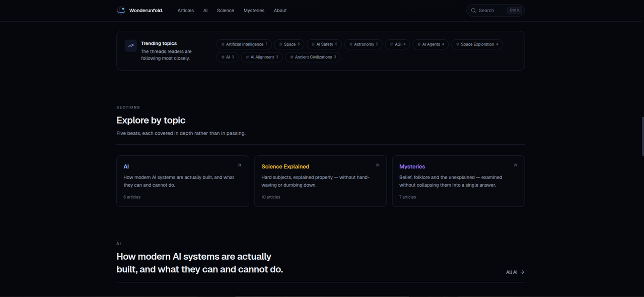
Task: Open the Articles nav item
Action: (x=186, y=11)
